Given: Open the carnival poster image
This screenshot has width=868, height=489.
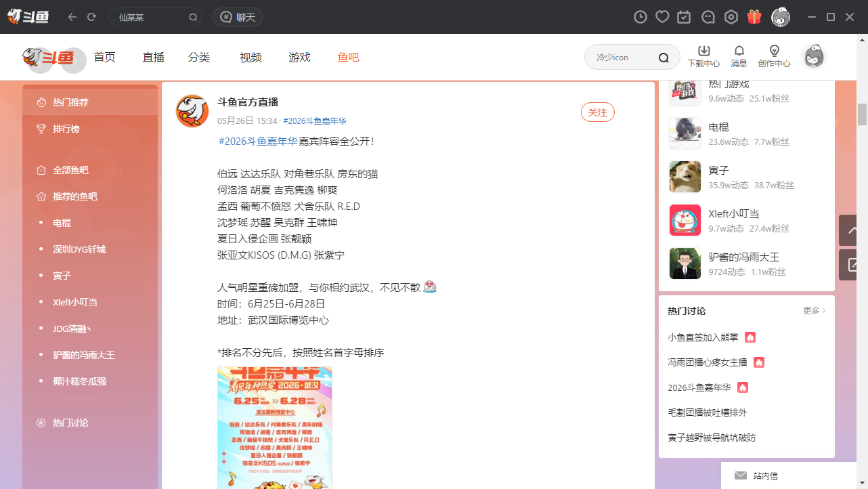Looking at the screenshot, I should click(x=275, y=428).
